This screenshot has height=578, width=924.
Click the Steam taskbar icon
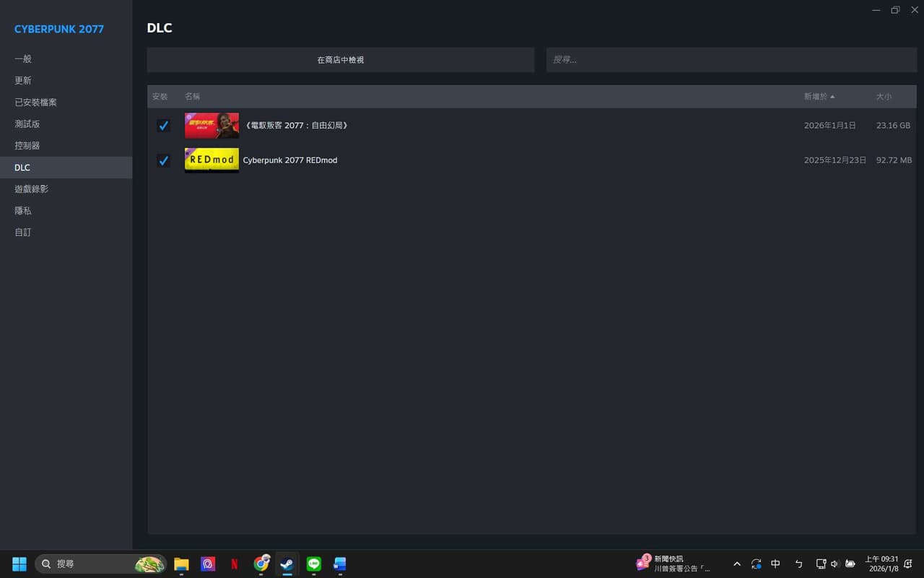287,564
